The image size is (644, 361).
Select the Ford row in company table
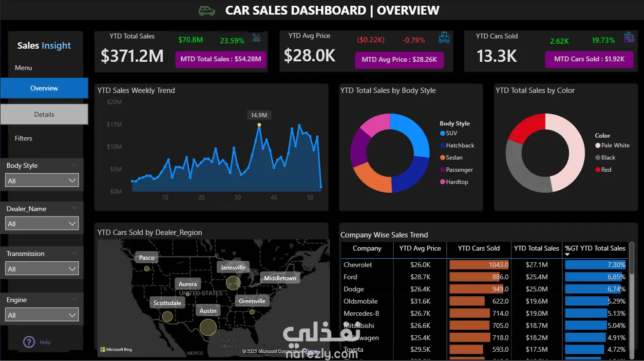(x=484, y=277)
